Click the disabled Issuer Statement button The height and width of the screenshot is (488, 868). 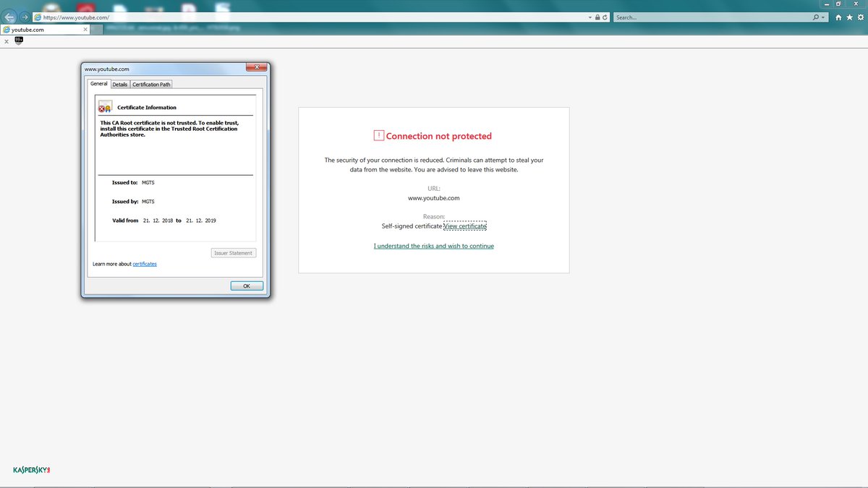[234, 253]
